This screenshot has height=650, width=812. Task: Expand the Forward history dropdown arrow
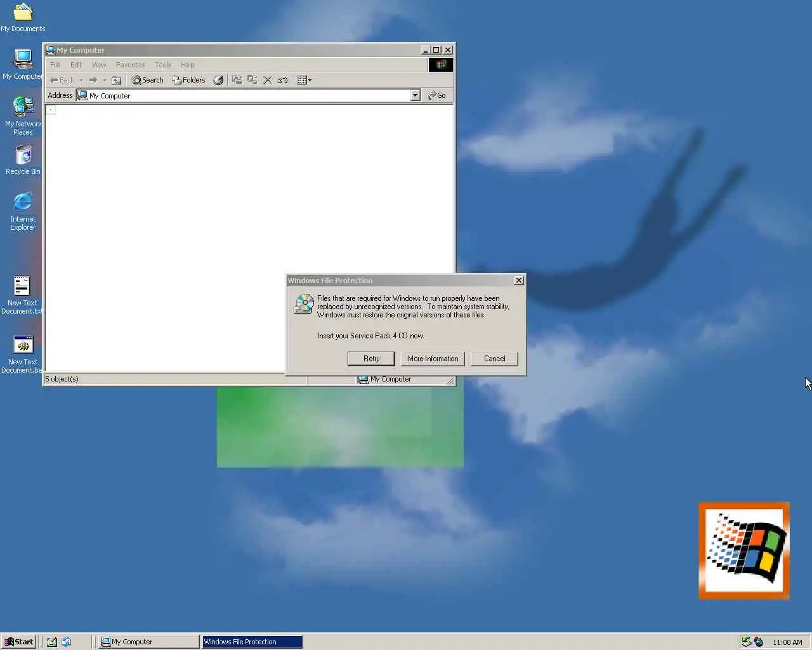point(105,80)
